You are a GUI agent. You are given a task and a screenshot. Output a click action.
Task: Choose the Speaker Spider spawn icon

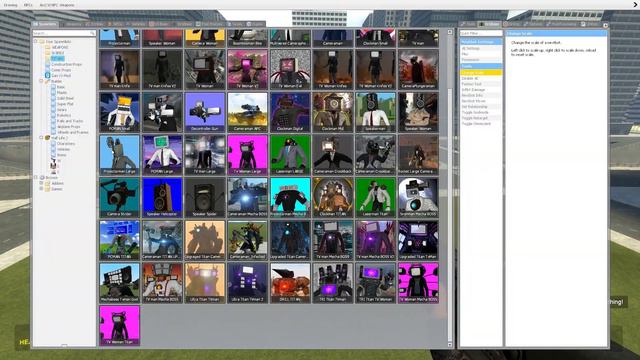click(205, 198)
